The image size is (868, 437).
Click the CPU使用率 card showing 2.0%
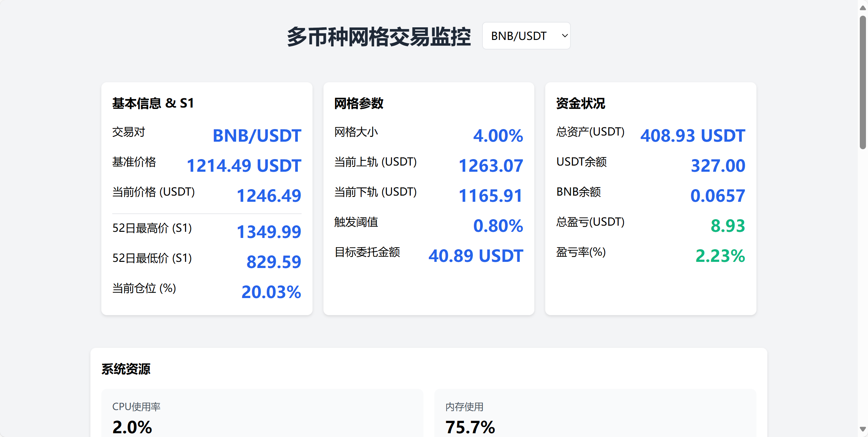(262, 413)
